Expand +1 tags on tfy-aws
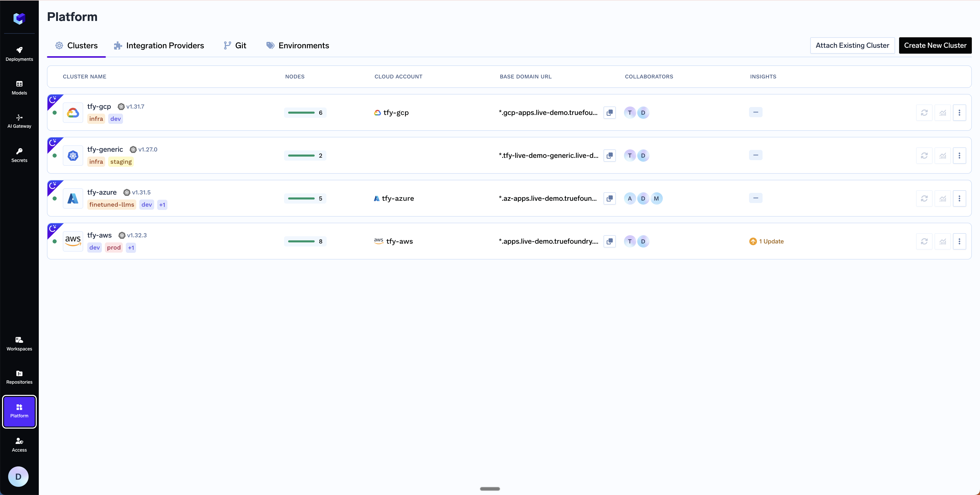The width and height of the screenshot is (980, 495). tap(131, 248)
